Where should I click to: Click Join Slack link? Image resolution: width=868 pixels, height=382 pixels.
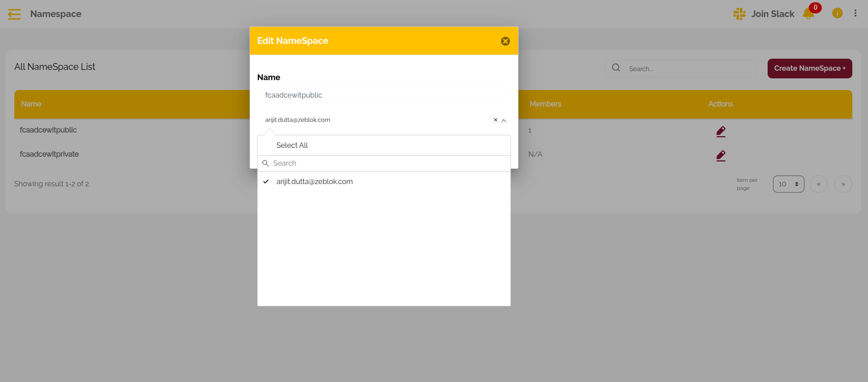pyautogui.click(x=773, y=14)
